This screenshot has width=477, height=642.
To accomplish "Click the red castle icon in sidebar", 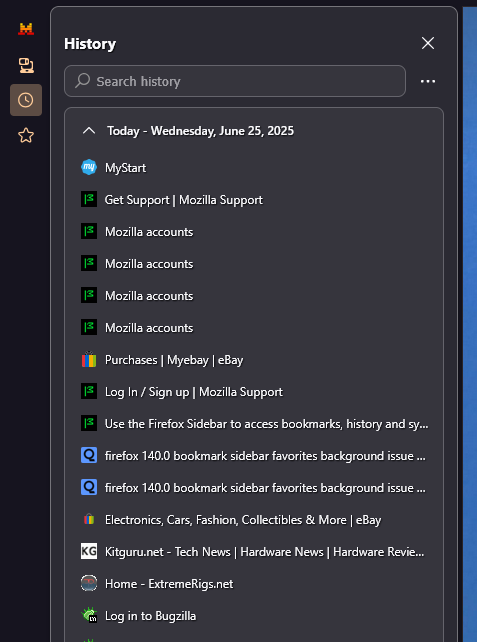I will (26, 29).
